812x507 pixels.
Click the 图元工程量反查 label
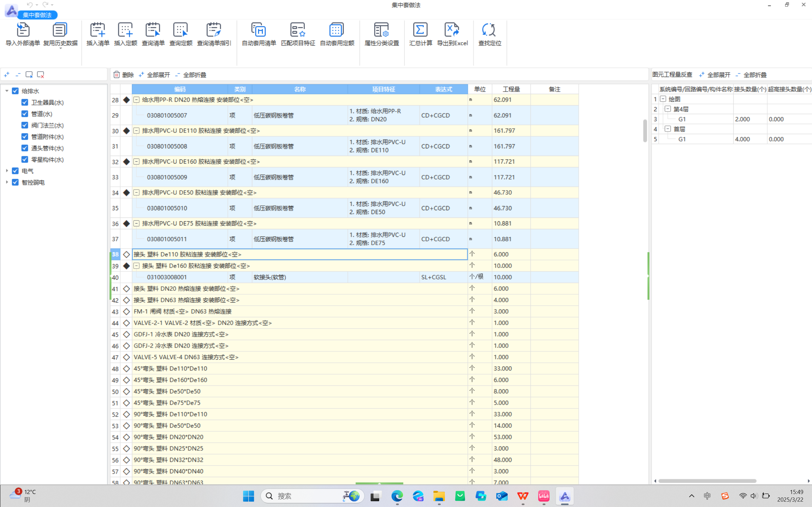click(x=672, y=75)
